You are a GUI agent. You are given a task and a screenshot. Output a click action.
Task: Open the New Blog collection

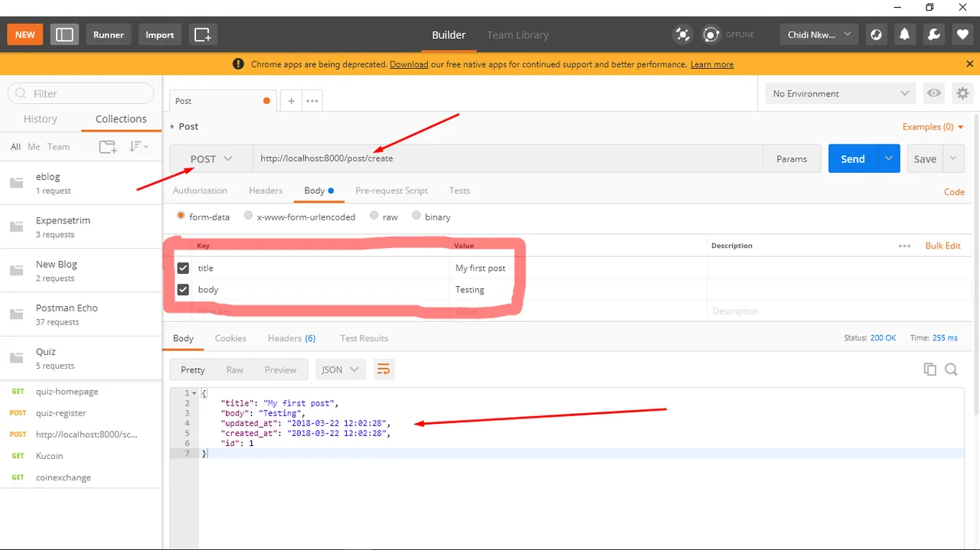pos(81,270)
